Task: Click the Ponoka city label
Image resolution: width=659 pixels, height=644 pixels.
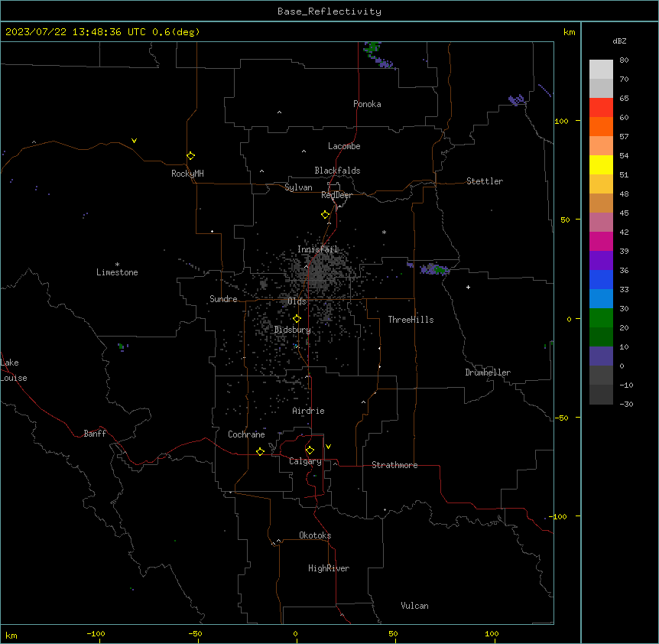Action: (x=367, y=104)
